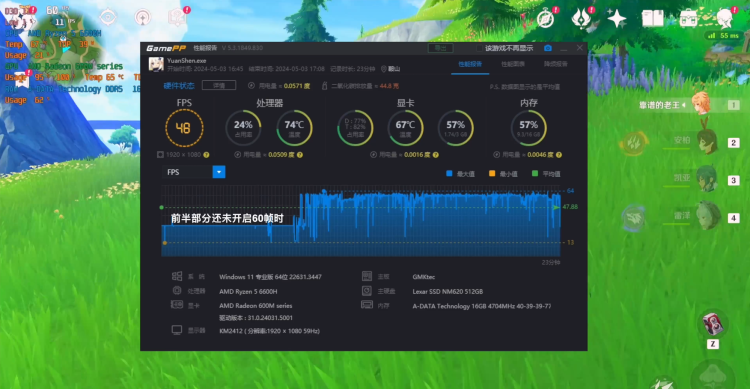Image resolution: width=750 pixels, height=389 pixels.
Task: Click the help icon beside CPU power 0.0509
Action: (300, 155)
